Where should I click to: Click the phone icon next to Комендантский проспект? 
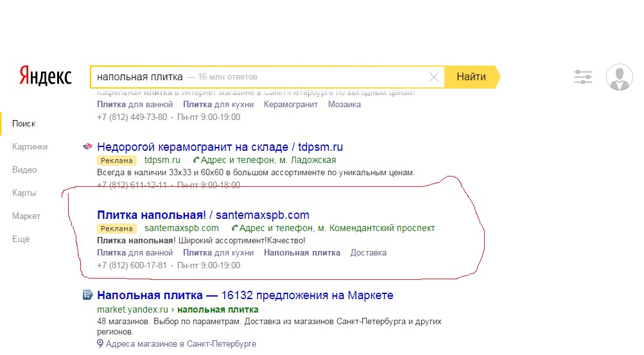click(234, 228)
